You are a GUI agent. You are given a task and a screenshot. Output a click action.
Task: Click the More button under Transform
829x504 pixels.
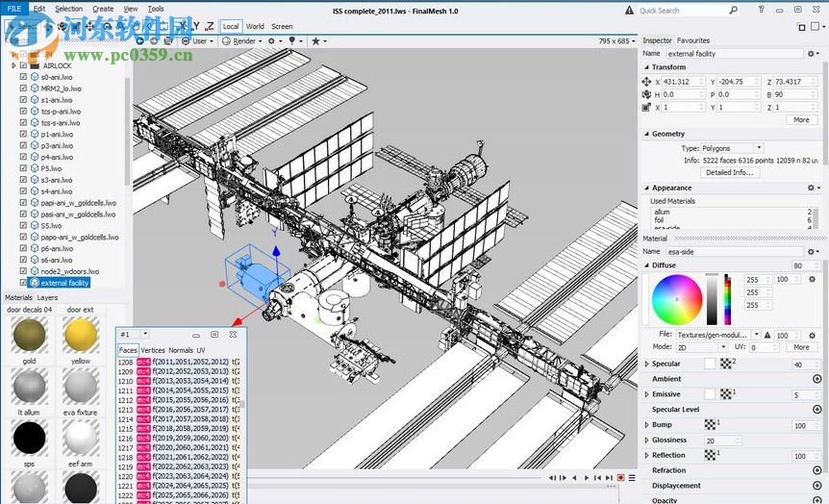click(x=801, y=120)
